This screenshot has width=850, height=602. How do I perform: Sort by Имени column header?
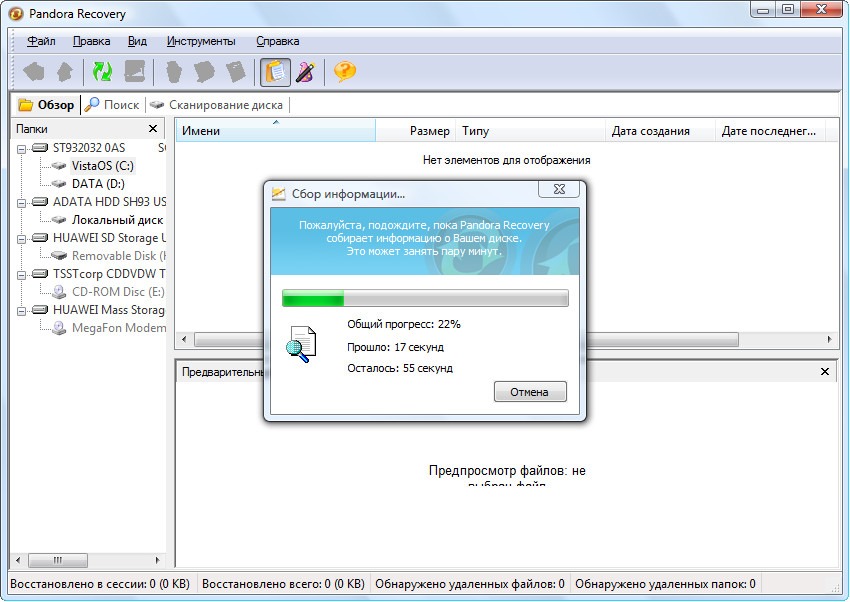(x=275, y=131)
